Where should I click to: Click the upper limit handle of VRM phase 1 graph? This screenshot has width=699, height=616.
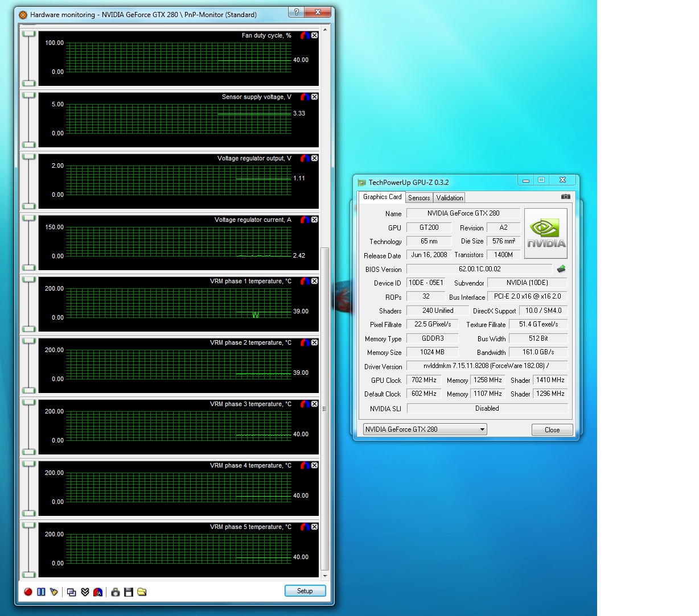click(28, 280)
